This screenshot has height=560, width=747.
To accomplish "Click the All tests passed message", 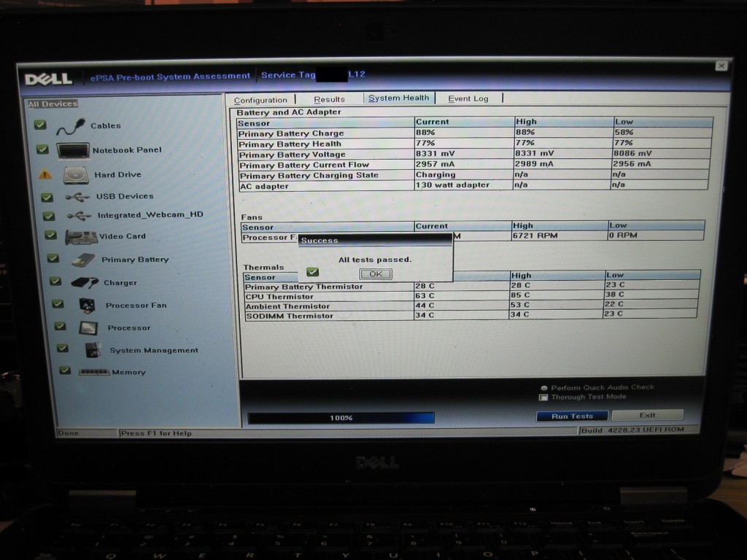I will point(375,260).
